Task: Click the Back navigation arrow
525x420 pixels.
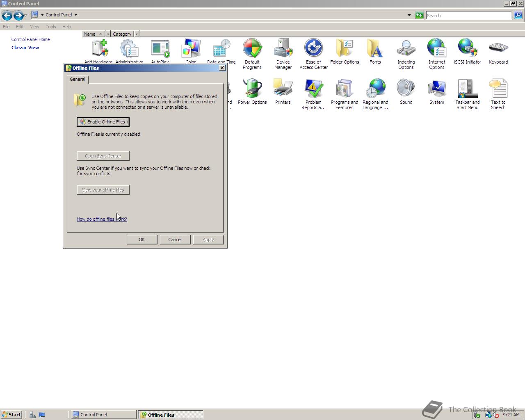Action: click(x=7, y=16)
